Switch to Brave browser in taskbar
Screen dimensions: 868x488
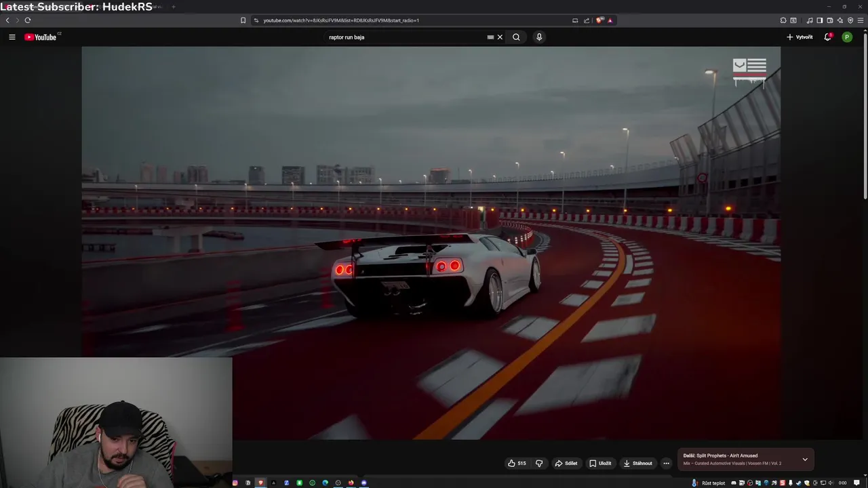coord(260,483)
